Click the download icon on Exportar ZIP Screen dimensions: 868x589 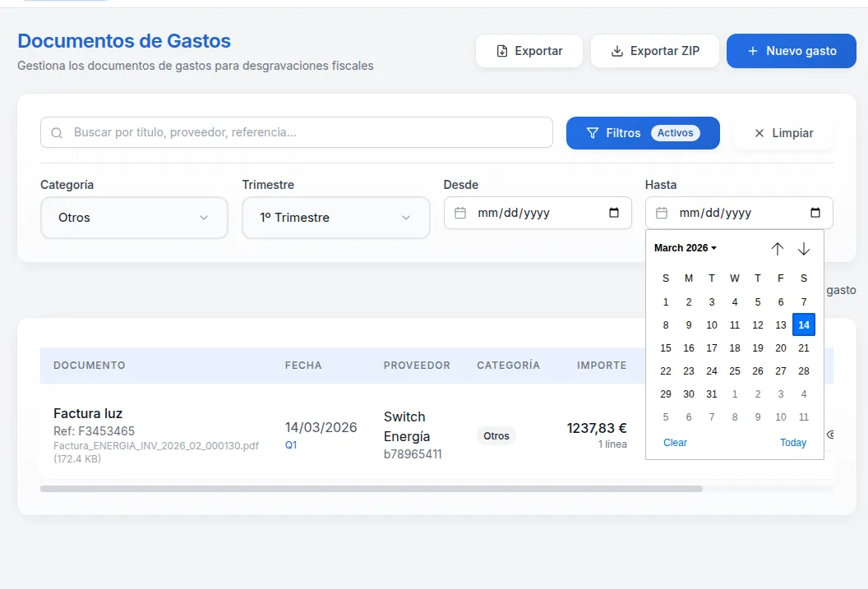(x=616, y=50)
